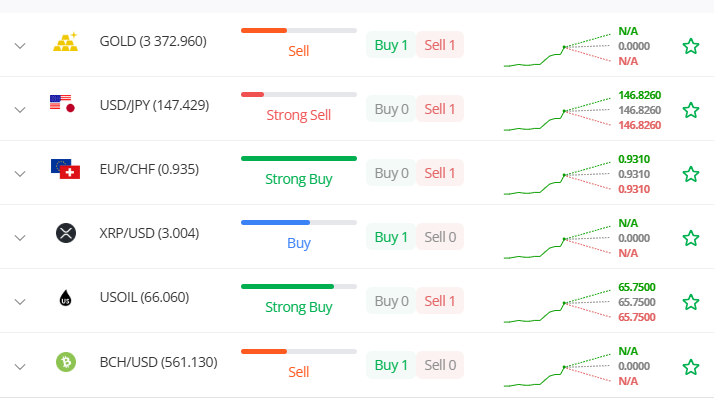Click the XRP coin icon
This screenshot has width=714, height=400.
pyautogui.click(x=66, y=233)
